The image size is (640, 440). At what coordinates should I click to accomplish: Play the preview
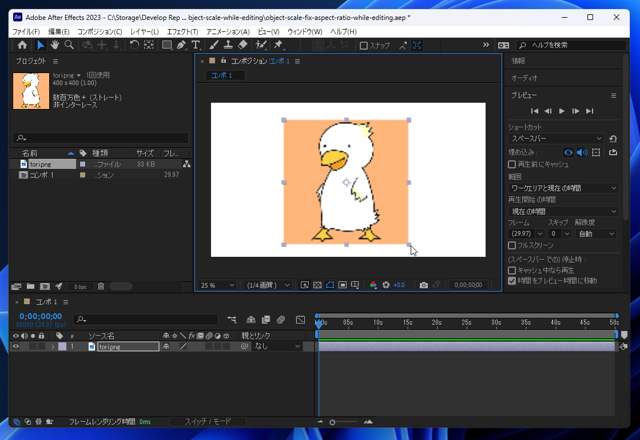pos(562,111)
